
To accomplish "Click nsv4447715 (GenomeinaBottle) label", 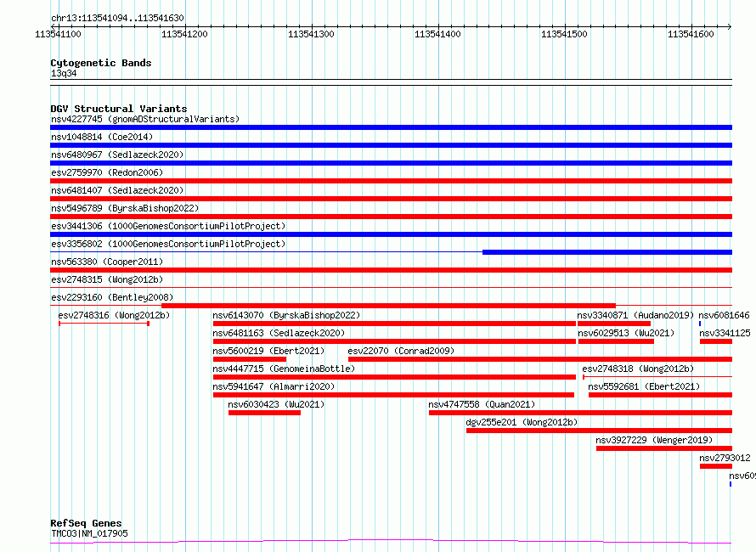I will click(284, 369).
